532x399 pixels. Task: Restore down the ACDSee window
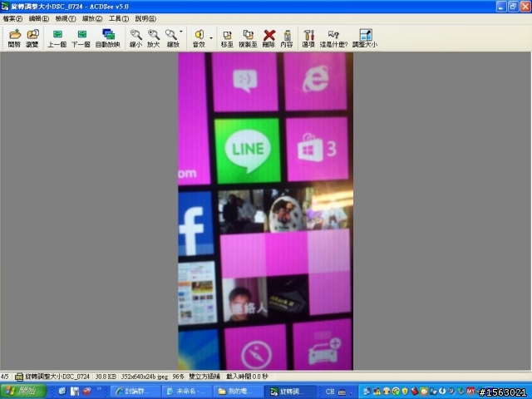click(x=513, y=7)
